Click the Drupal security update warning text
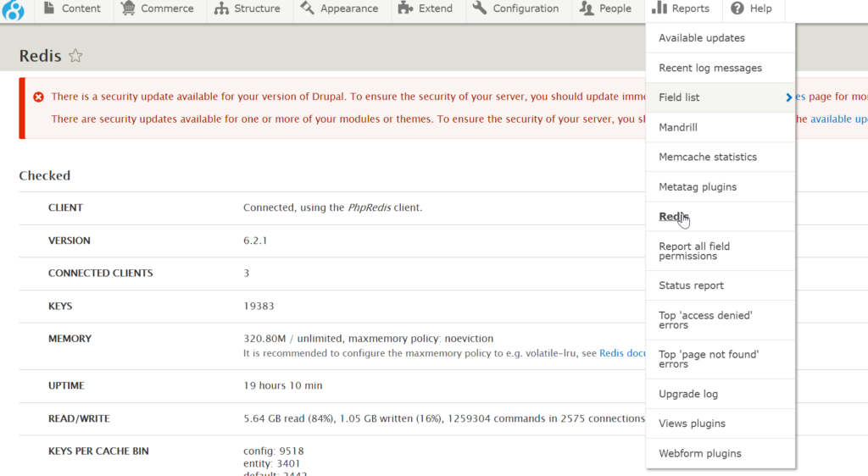 tap(348, 97)
